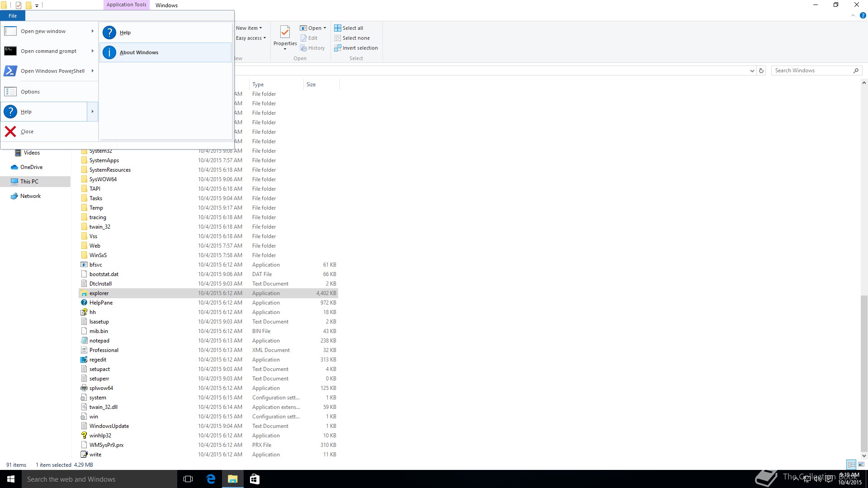This screenshot has width=868, height=488.
Task: Open the Easy access dropdown
Action: pos(251,38)
